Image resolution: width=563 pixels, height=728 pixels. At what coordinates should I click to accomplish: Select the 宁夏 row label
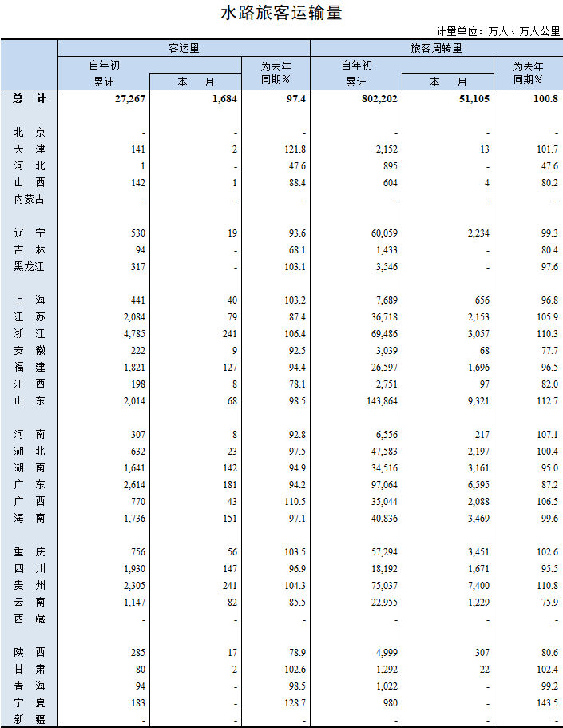point(29,703)
